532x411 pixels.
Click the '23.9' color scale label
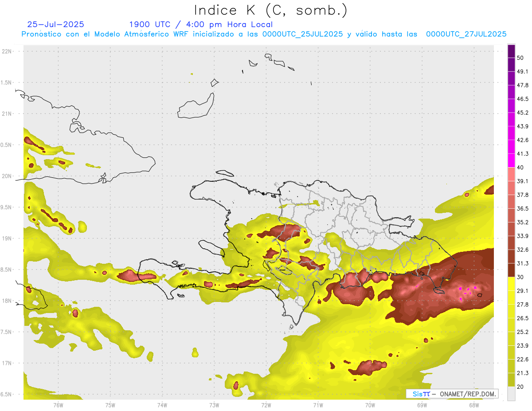coord(523,346)
